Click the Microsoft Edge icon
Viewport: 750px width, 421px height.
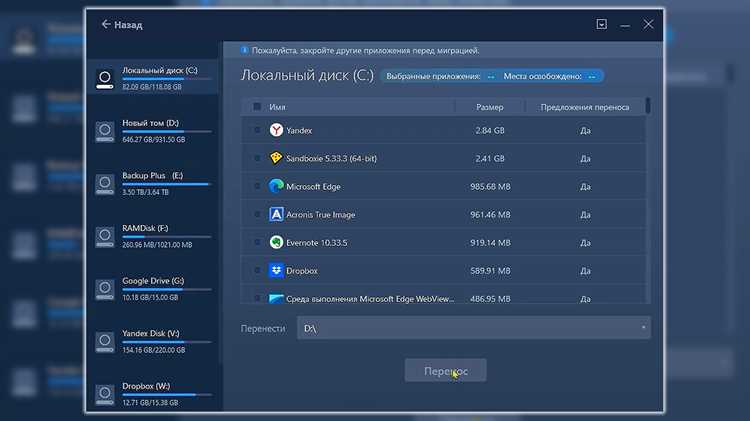click(276, 186)
